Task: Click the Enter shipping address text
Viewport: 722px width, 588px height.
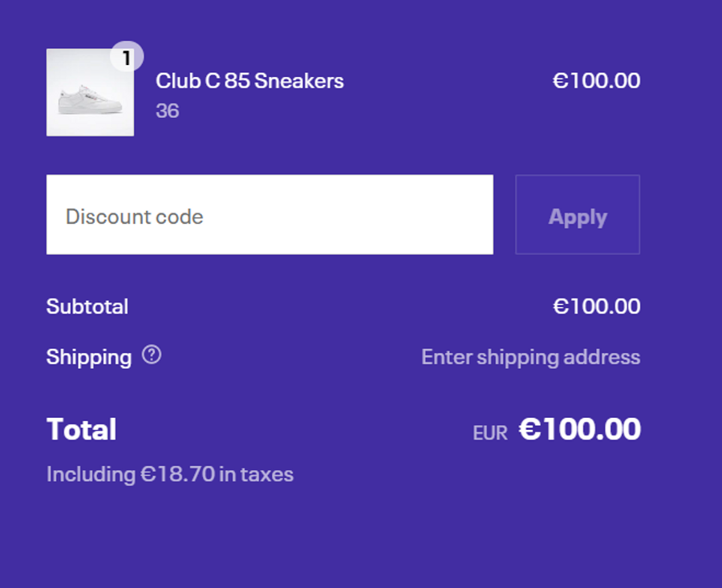Action: click(530, 357)
